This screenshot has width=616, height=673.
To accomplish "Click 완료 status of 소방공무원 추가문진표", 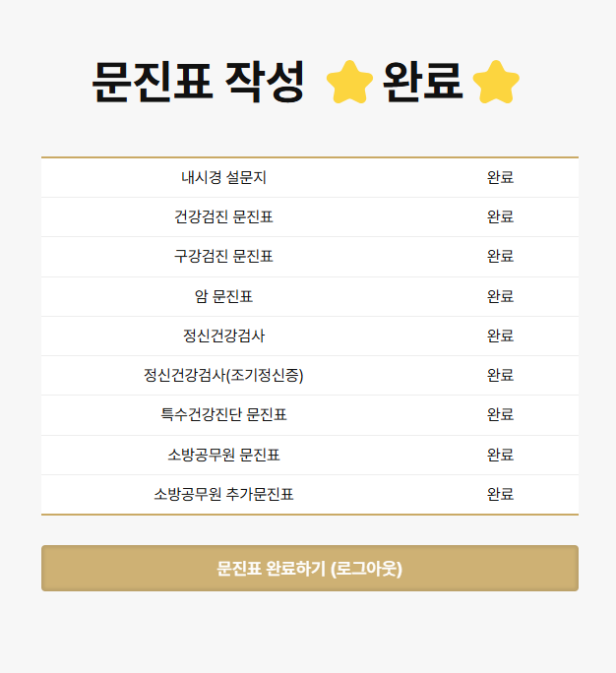I will [x=500, y=494].
